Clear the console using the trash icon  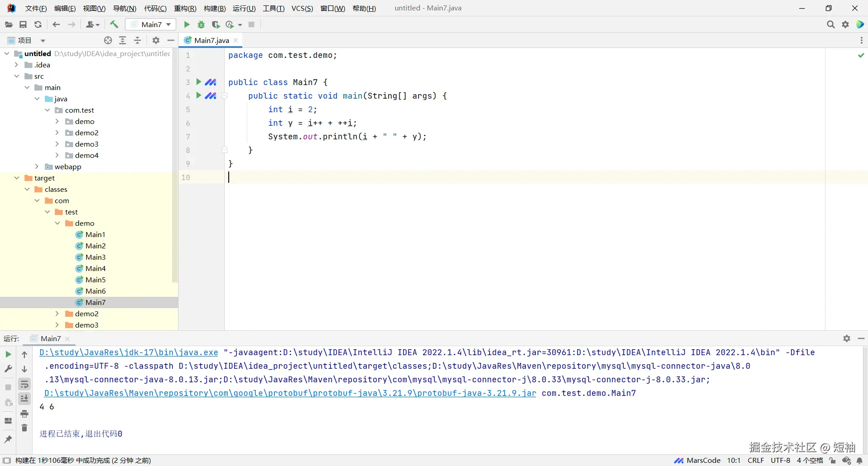[24, 428]
